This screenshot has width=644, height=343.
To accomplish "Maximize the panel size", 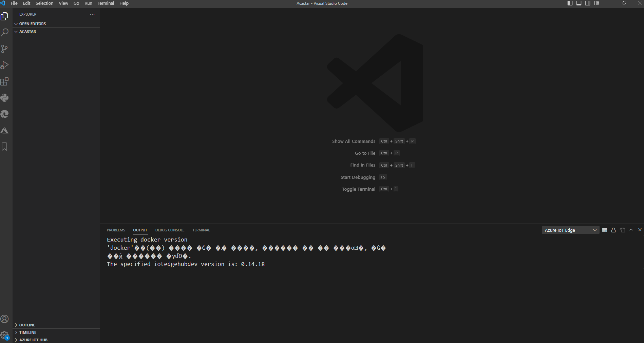I will pos(631,230).
